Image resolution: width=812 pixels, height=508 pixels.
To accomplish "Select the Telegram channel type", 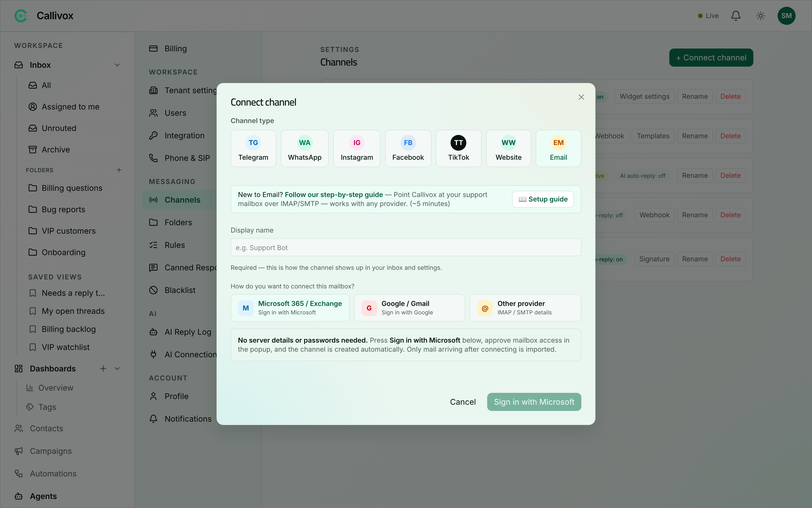I will pyautogui.click(x=253, y=148).
